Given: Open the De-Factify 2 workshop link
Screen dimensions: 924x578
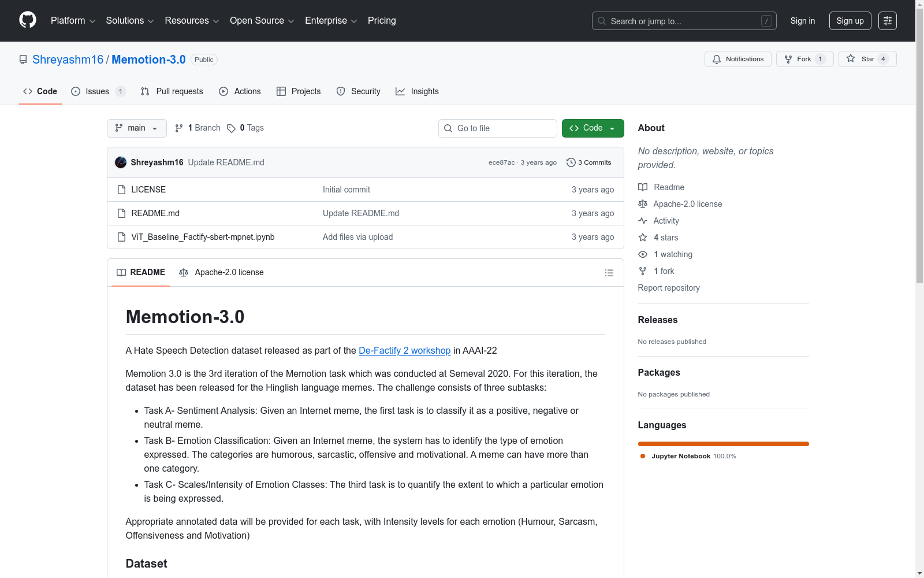Looking at the screenshot, I should (404, 350).
